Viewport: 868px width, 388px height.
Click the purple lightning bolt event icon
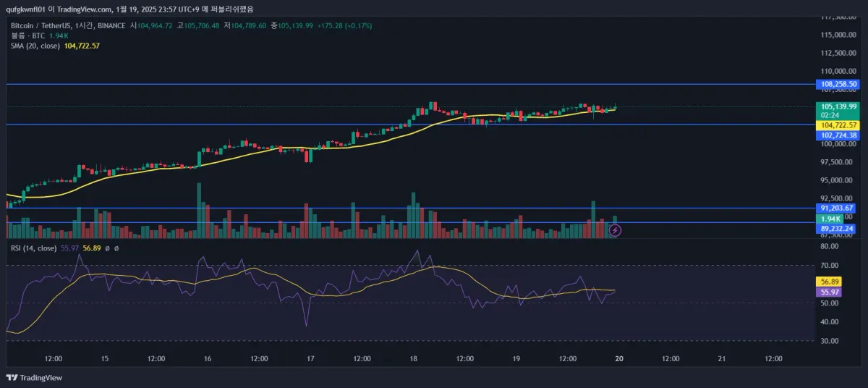click(615, 230)
